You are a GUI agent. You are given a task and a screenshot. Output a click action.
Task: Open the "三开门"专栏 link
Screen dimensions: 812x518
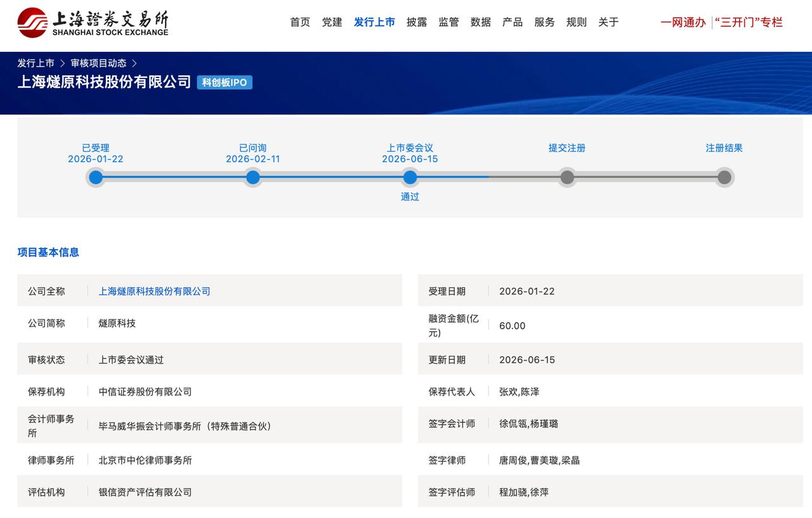click(x=749, y=22)
